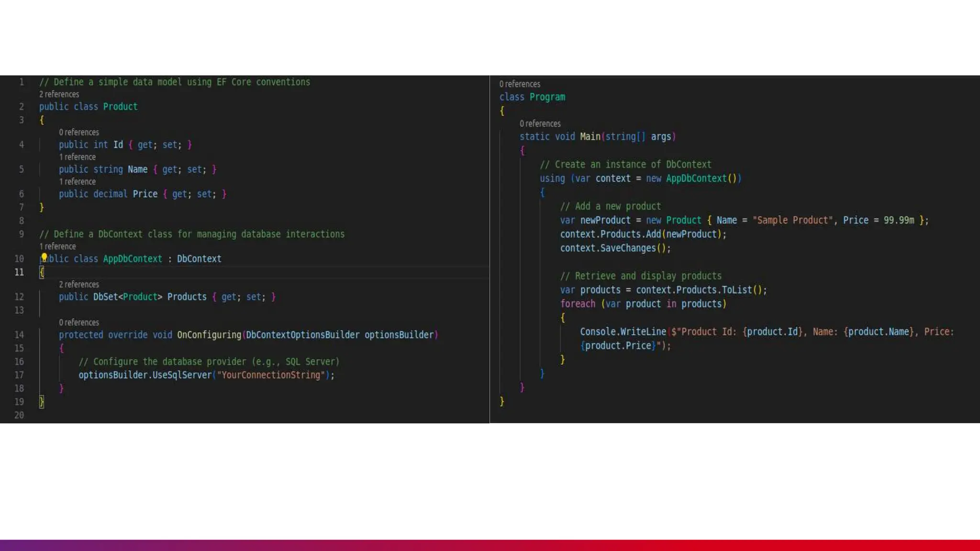
Task: Open '0 references' CodeLens above class Program
Action: [x=520, y=84]
